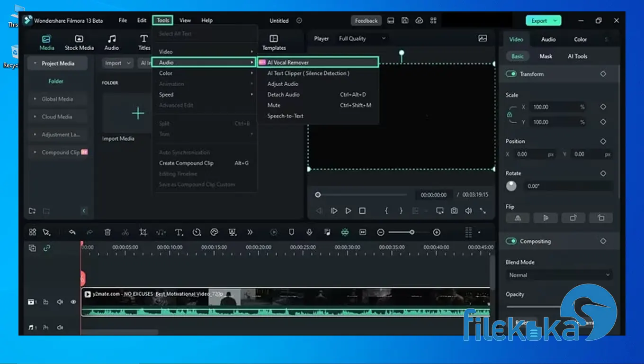The width and height of the screenshot is (644, 364).
Task: Click the speed clock icon
Action: (197, 232)
